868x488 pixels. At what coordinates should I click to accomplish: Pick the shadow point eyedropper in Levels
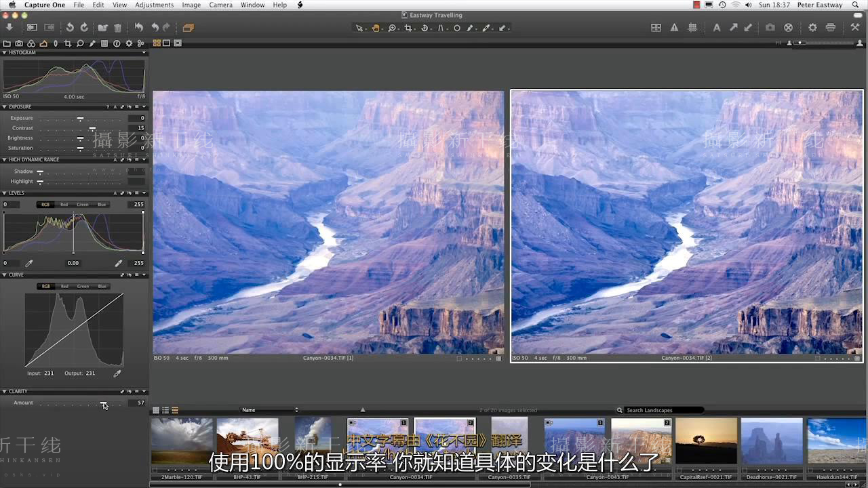(29, 263)
